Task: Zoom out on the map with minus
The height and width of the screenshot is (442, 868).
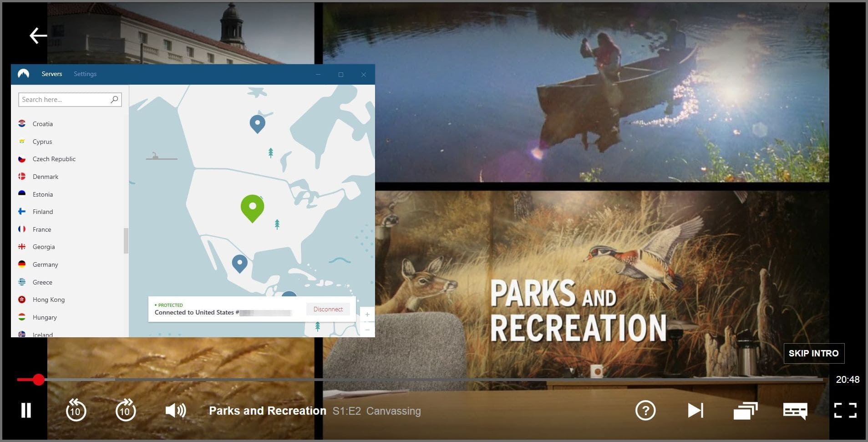Action: (367, 330)
